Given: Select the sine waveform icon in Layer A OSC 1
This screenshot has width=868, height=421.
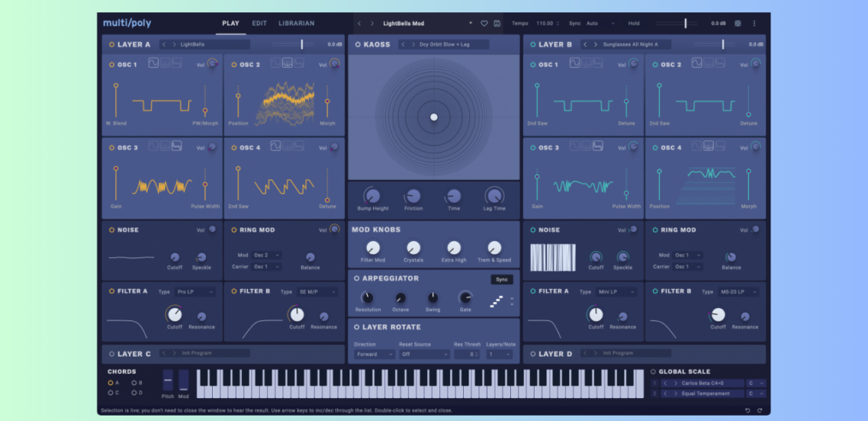Looking at the screenshot, I should coord(154,63).
